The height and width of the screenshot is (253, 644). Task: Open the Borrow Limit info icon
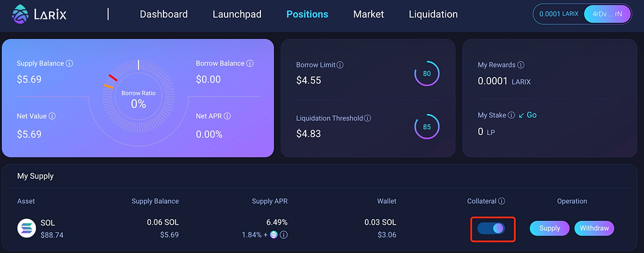(x=340, y=65)
